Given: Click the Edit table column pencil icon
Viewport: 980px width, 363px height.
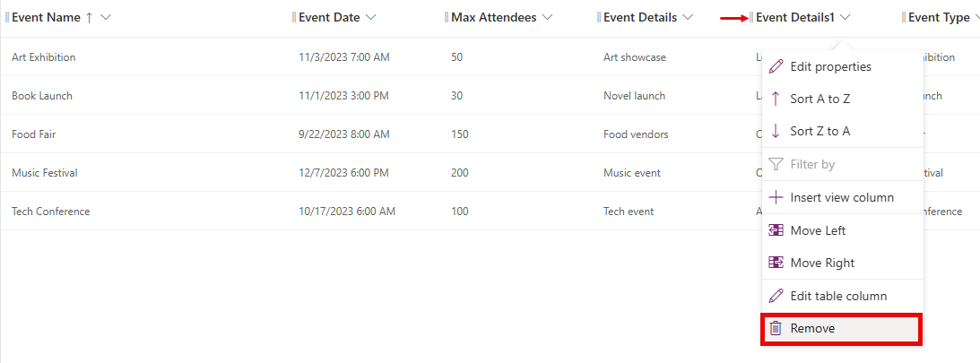Looking at the screenshot, I should click(776, 296).
